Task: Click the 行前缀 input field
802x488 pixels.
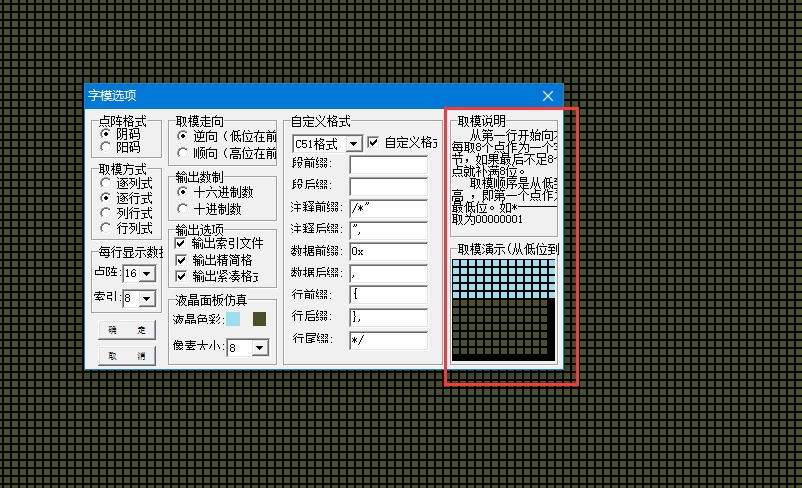Action: [389, 295]
